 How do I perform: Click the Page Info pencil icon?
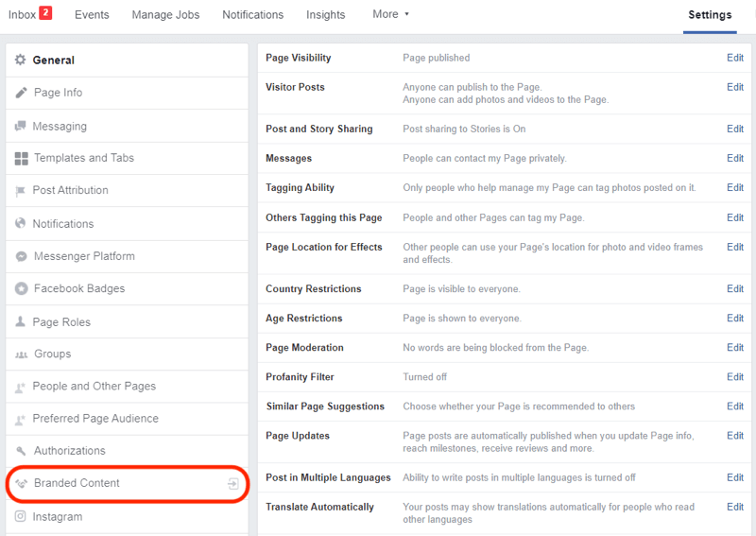coord(21,92)
